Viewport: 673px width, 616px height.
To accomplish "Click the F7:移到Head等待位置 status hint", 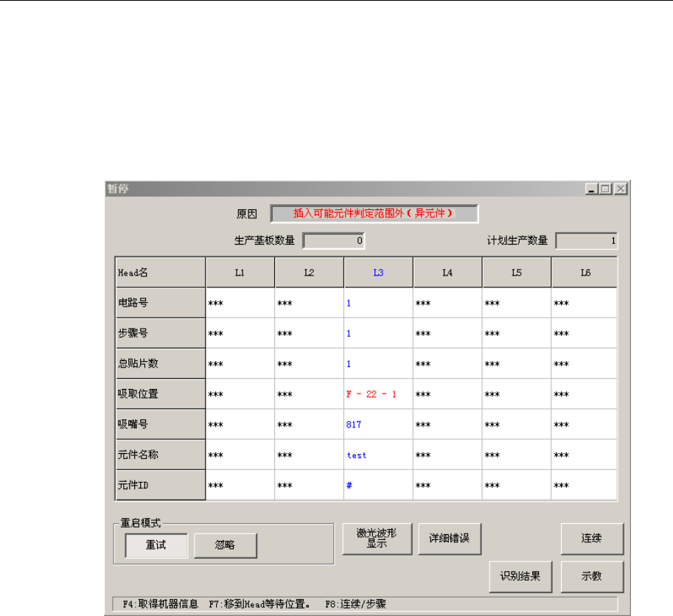I will tap(259, 604).
